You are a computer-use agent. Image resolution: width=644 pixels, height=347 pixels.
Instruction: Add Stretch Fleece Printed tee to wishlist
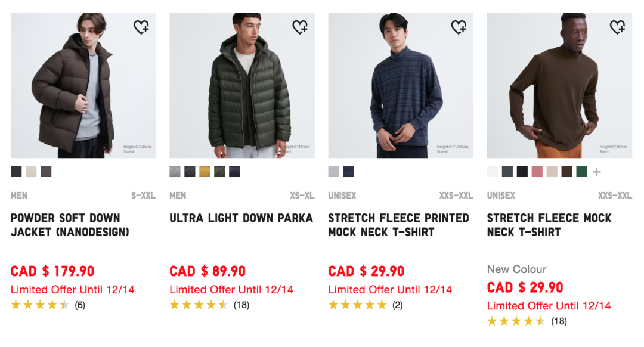click(x=459, y=26)
